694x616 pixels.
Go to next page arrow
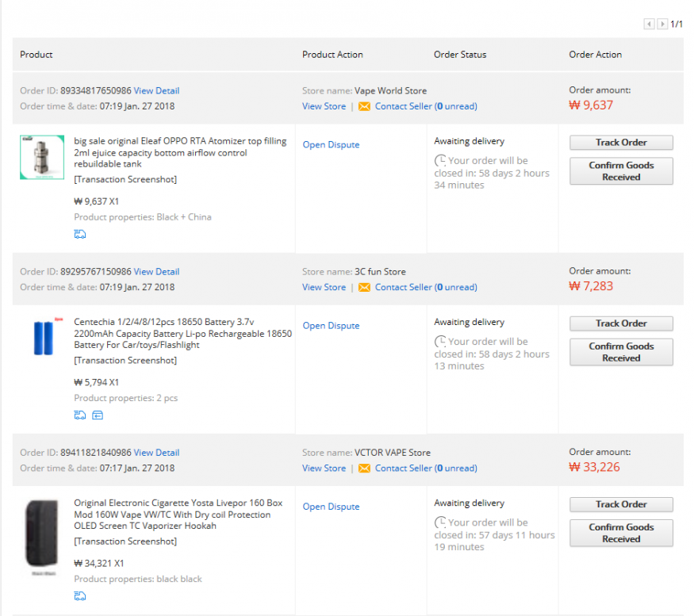(662, 24)
